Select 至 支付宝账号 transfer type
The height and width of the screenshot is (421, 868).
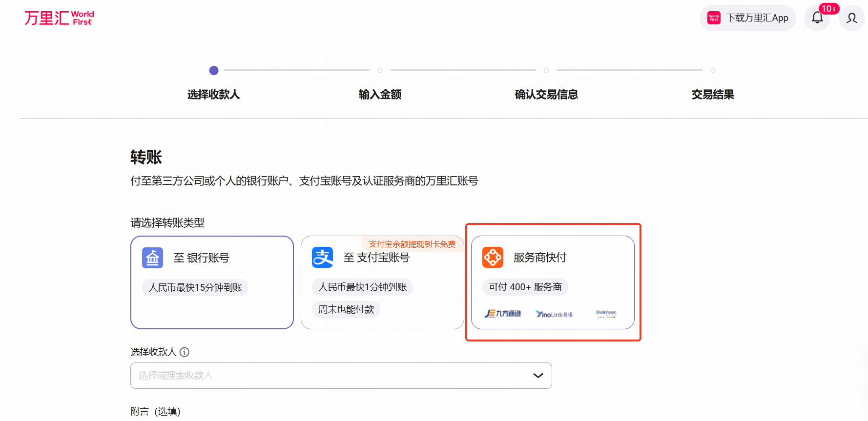click(x=382, y=282)
